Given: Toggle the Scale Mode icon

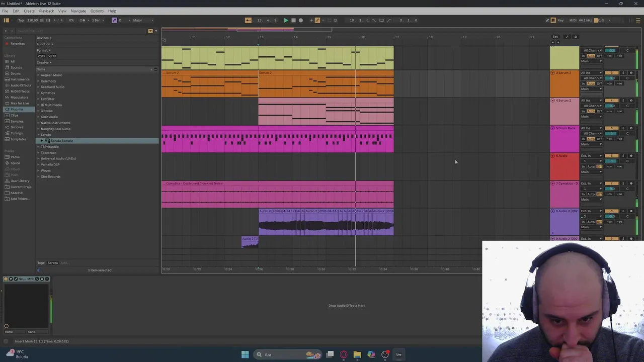Looking at the screenshot, I should click(x=114, y=20).
